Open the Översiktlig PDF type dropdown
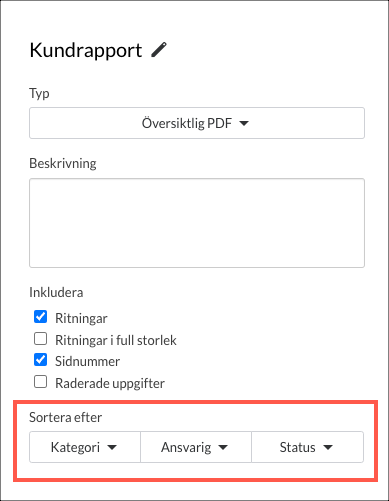The height and width of the screenshot is (501, 389). (197, 123)
